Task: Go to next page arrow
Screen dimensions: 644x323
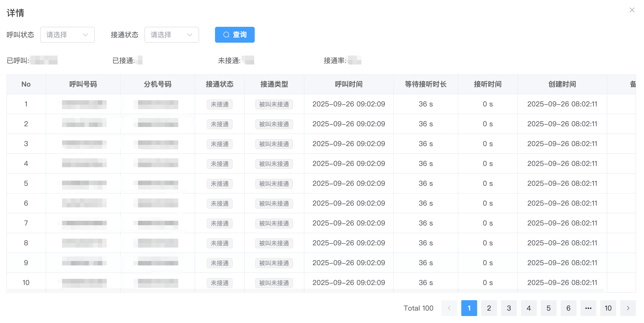Action: click(628, 308)
